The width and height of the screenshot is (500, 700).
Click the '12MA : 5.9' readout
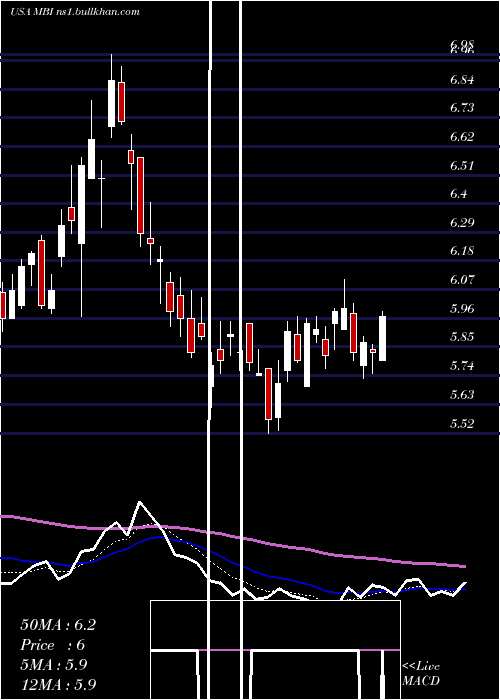point(58,684)
